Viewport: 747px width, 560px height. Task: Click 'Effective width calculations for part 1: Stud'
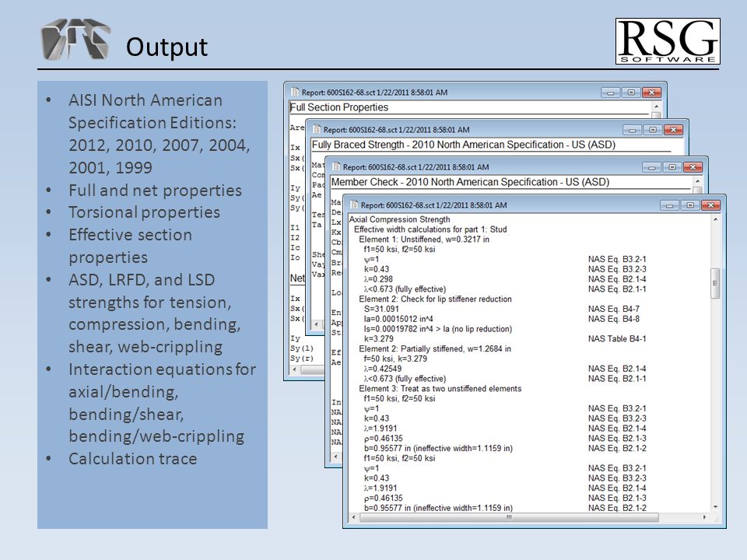click(430, 229)
